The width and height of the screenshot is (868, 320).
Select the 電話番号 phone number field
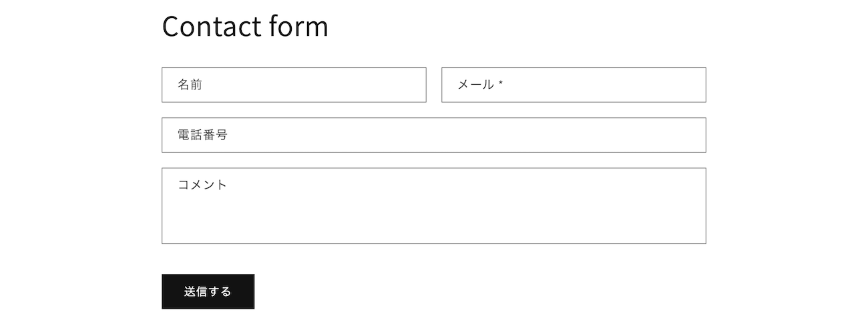(433, 135)
